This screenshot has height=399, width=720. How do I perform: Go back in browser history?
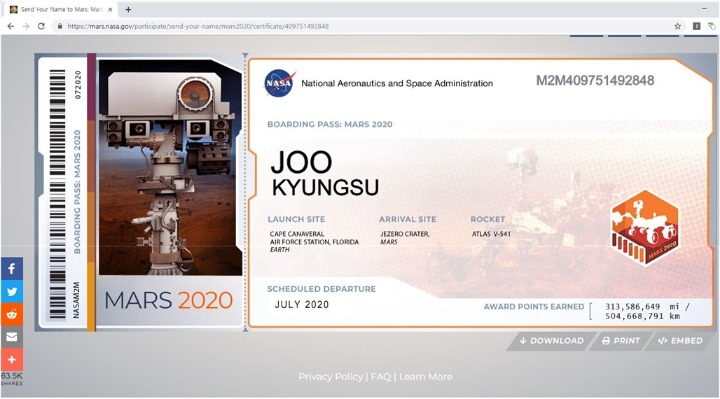[11, 26]
